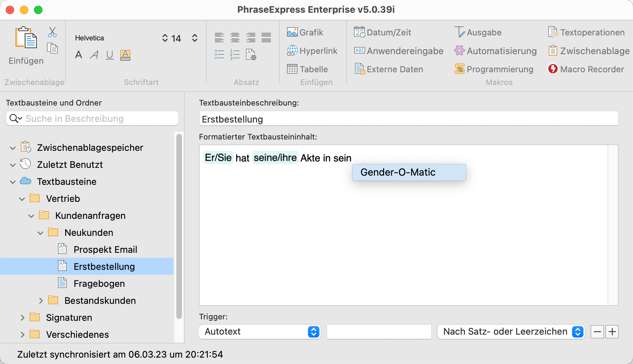
Task: Start the Macro Recorder
Action: click(586, 69)
